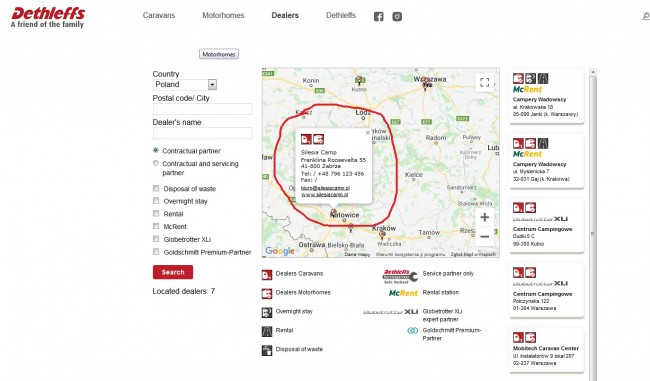This screenshot has height=381, width=650.
Task: Click the search magnifier icon in header
Action: tap(645, 16)
